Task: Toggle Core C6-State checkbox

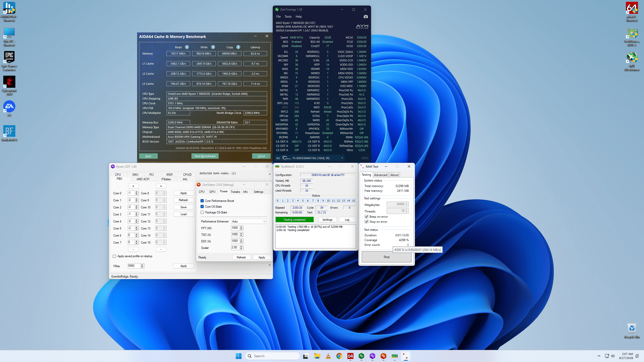Action: tap(202, 206)
